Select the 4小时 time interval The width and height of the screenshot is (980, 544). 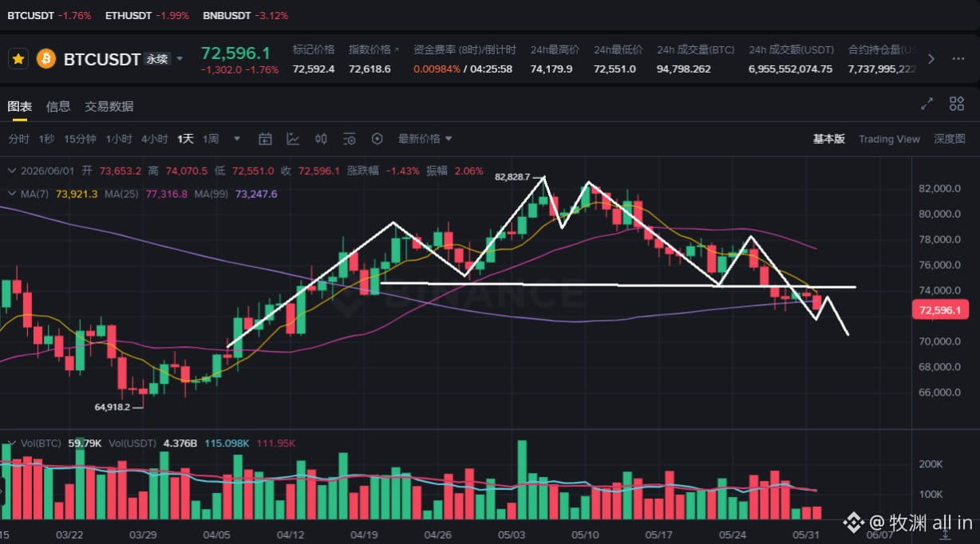155,139
